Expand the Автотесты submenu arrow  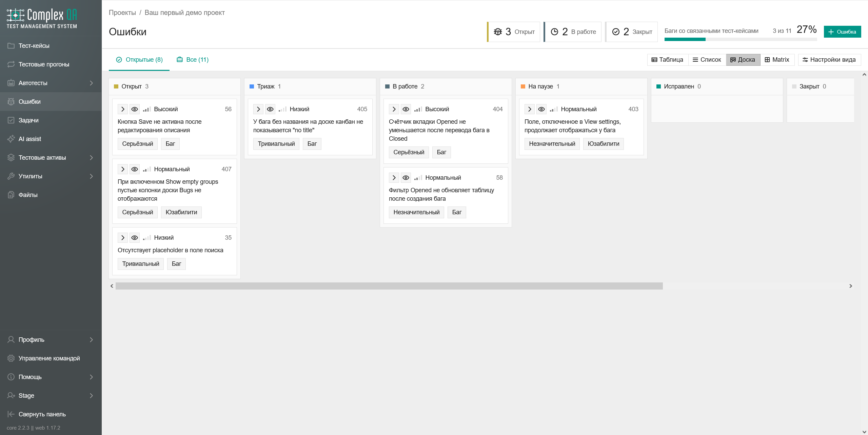[x=91, y=83]
